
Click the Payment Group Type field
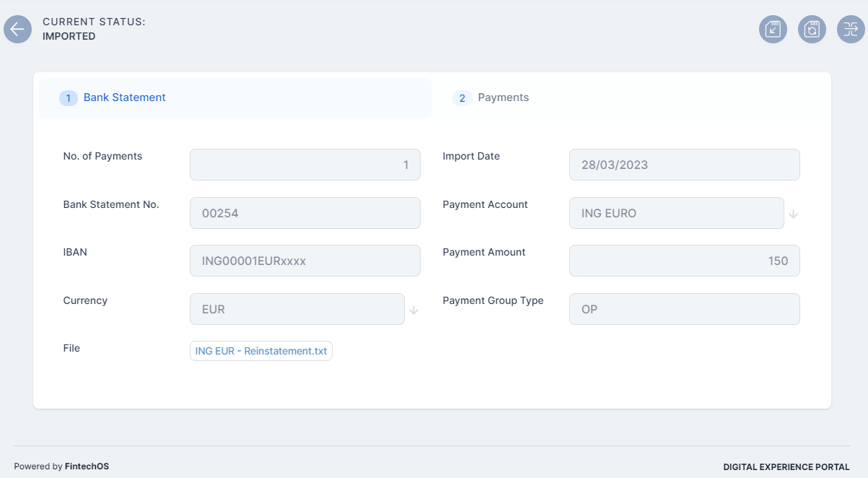(x=684, y=309)
